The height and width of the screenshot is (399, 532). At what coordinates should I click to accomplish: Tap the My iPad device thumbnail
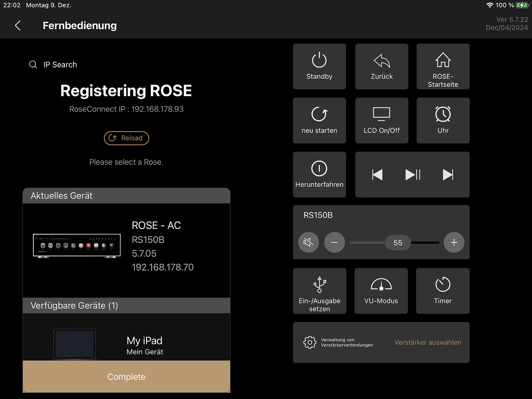75,344
